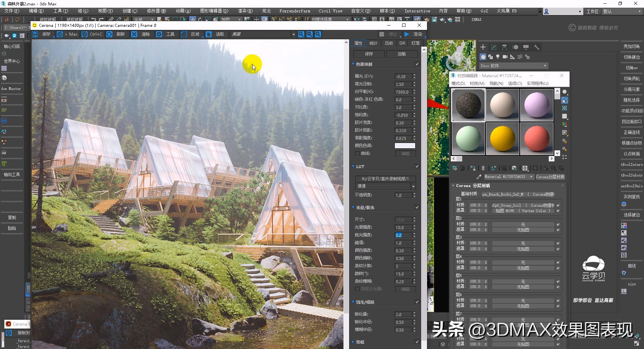Click the 层1 Vertex Color mask map button
Viewport: 644px width, 349px height.
pyautogui.click(x=523, y=211)
